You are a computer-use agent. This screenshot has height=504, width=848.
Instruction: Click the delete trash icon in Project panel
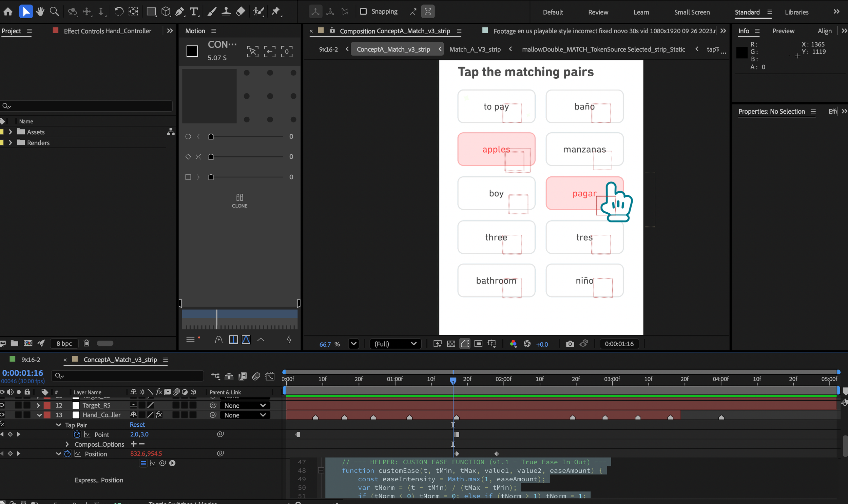(86, 343)
